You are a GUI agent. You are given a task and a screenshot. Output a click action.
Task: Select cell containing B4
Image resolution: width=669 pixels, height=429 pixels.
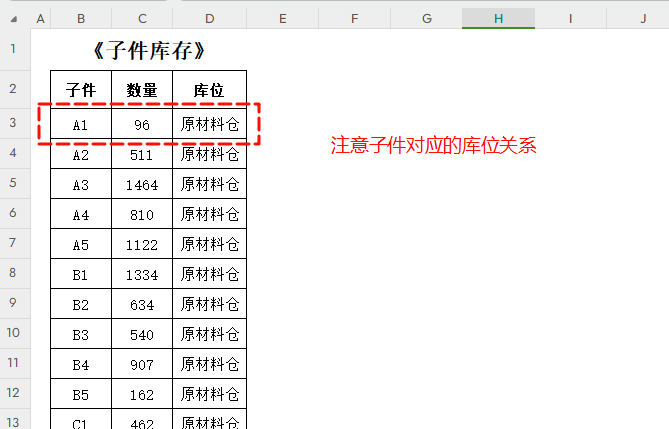[81, 363]
